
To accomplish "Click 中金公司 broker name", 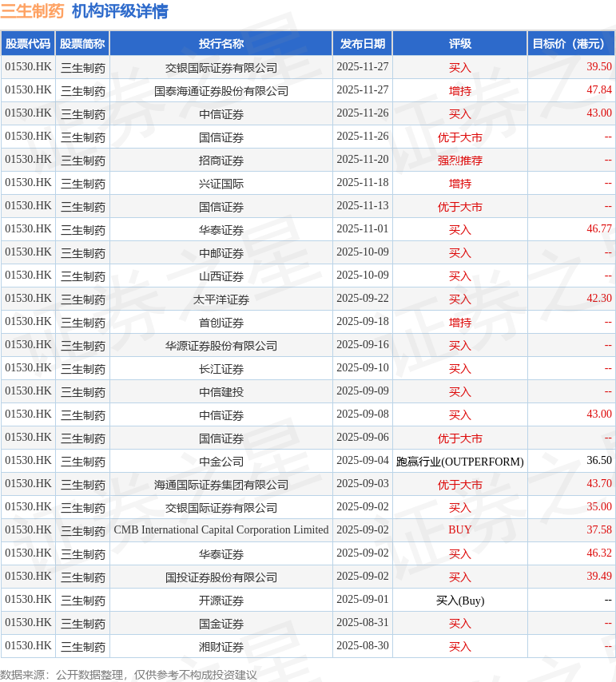I will pos(221,462).
